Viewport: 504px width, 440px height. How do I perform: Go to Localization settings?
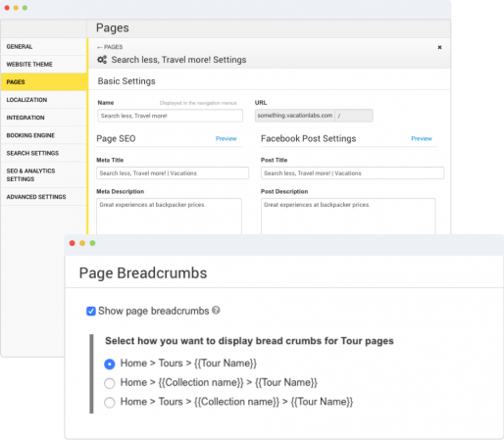(44, 100)
